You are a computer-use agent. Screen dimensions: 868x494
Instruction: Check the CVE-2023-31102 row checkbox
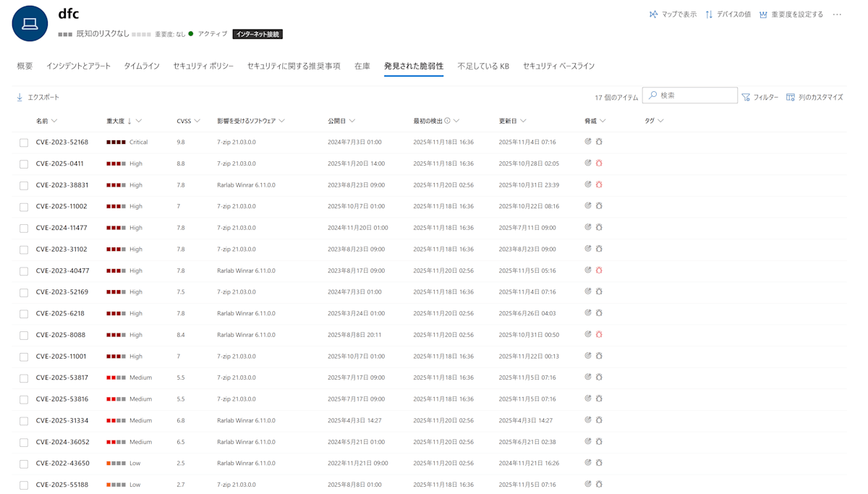click(24, 250)
